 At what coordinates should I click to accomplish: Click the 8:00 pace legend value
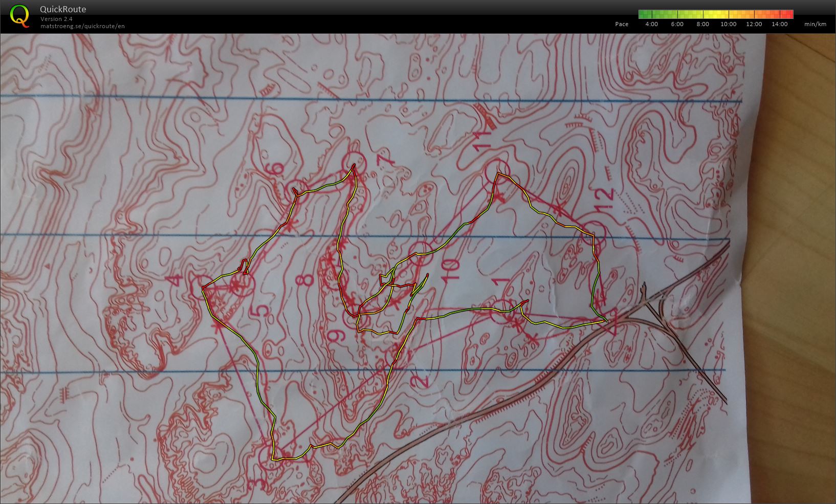point(703,24)
